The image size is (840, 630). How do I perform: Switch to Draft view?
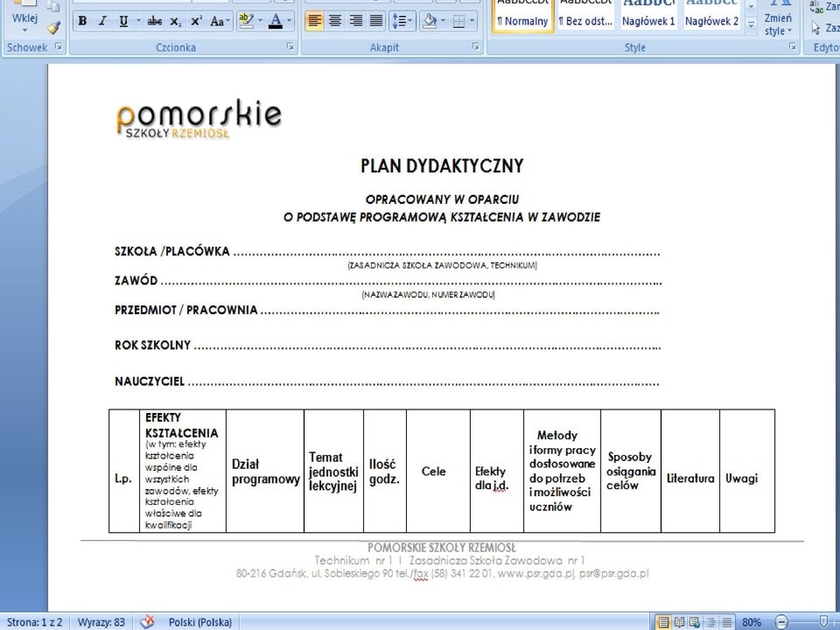coord(727,622)
